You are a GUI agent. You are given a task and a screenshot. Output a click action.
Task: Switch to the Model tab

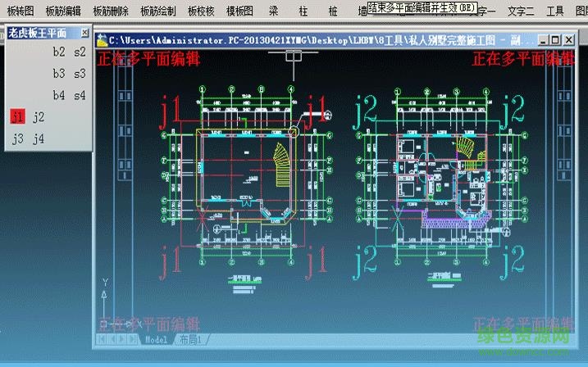156,340
